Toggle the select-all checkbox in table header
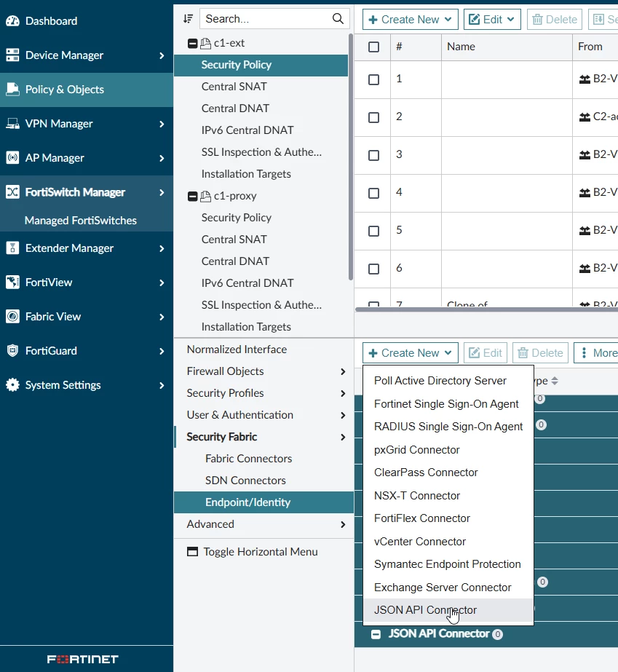Image resolution: width=618 pixels, height=672 pixels. point(373,47)
